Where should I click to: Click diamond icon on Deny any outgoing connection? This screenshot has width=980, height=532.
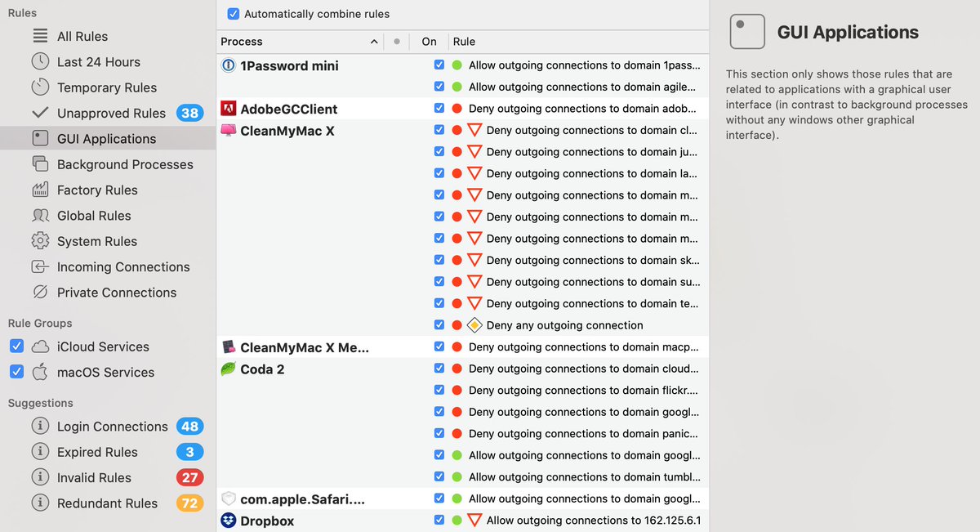point(474,325)
